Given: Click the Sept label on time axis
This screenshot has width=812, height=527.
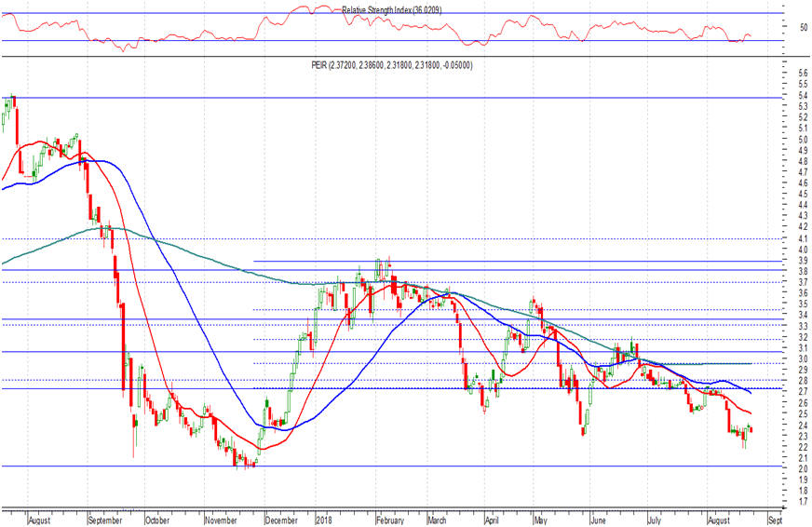Looking at the screenshot, I should pos(775,520).
